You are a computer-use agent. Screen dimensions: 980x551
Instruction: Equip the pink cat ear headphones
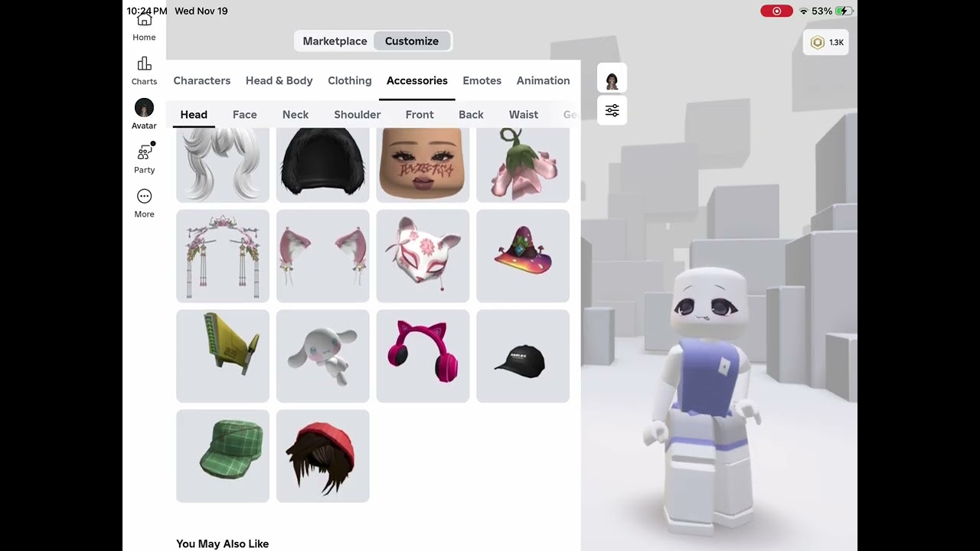coord(423,356)
